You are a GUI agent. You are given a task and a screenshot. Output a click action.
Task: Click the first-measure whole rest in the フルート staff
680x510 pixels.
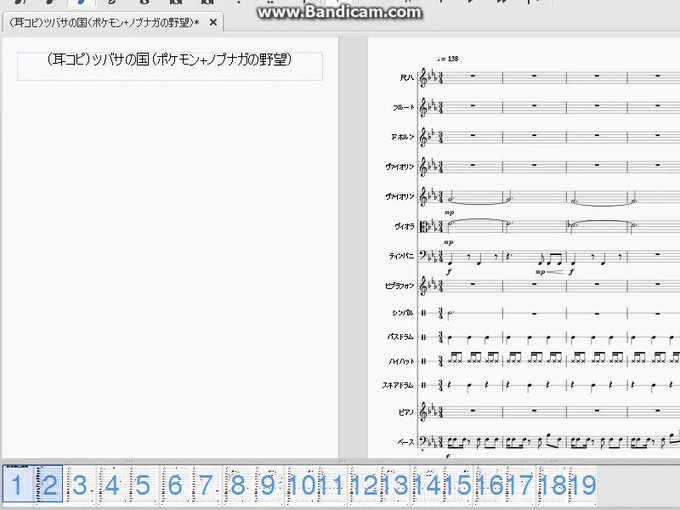click(x=473, y=105)
